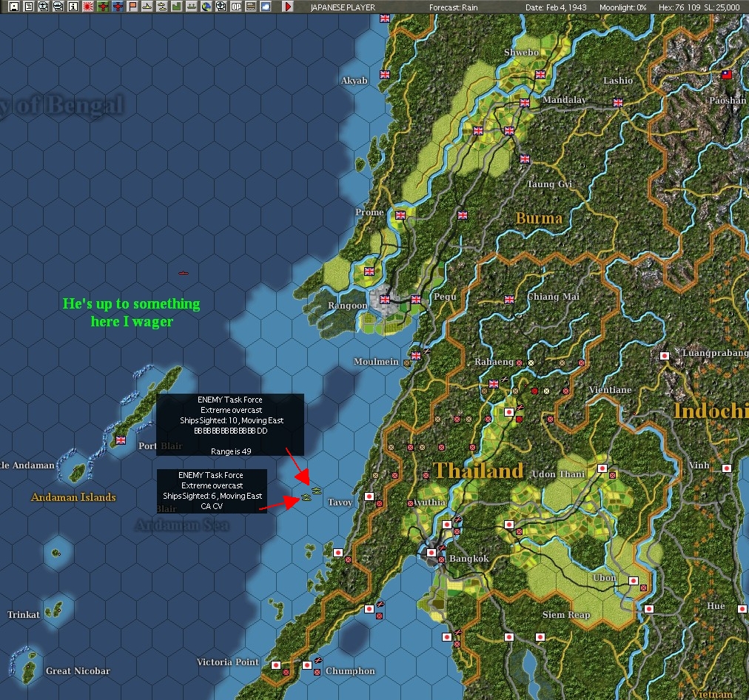Select the Japanese base flag at Bangkok
Image resolution: width=749 pixels, height=700 pixels.
pos(431,553)
